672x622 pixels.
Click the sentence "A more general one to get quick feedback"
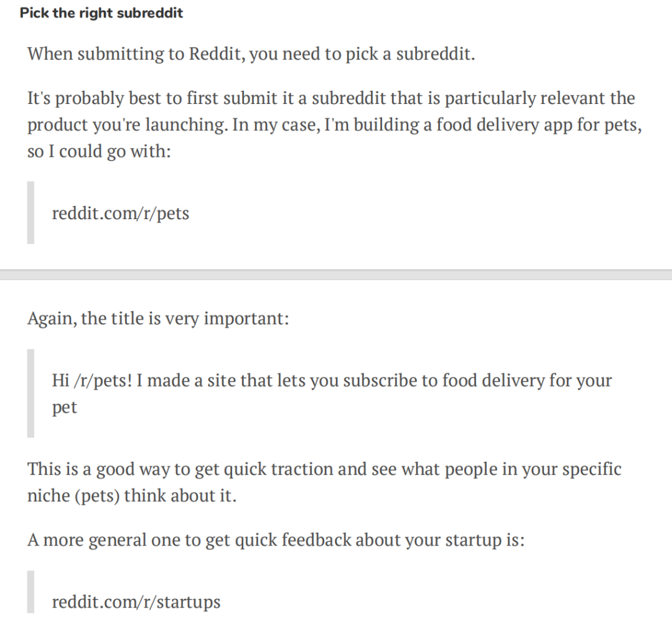276,540
